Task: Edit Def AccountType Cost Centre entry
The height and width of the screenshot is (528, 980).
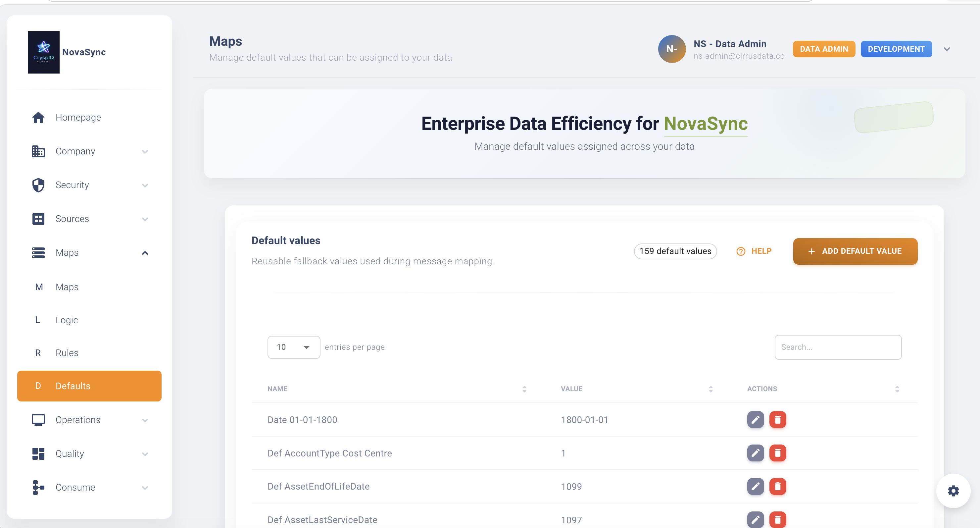Action: tap(755, 453)
